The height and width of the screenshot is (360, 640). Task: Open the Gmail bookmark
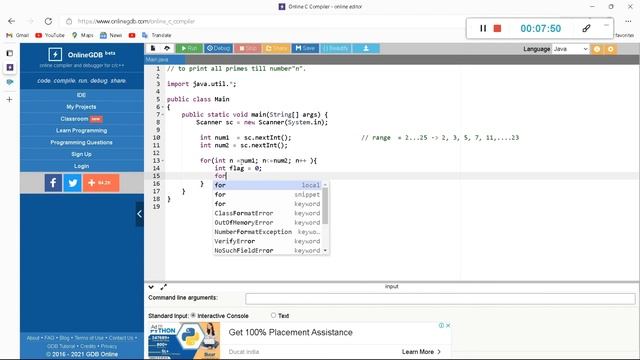pos(18,36)
